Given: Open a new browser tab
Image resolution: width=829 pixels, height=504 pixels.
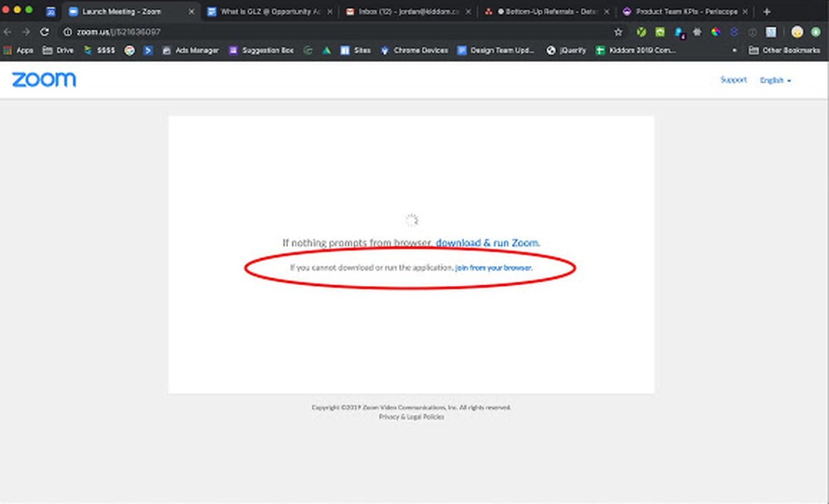Looking at the screenshot, I should 767,11.
